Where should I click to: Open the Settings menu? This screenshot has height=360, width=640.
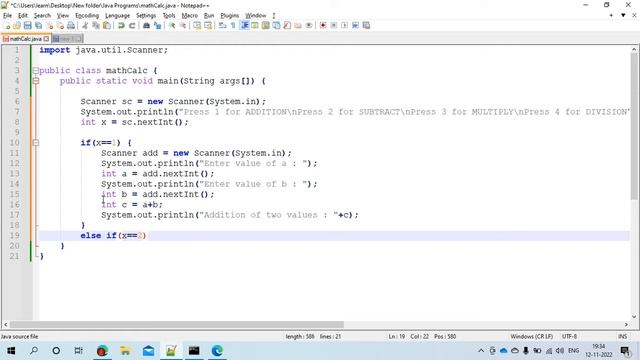[x=146, y=16]
